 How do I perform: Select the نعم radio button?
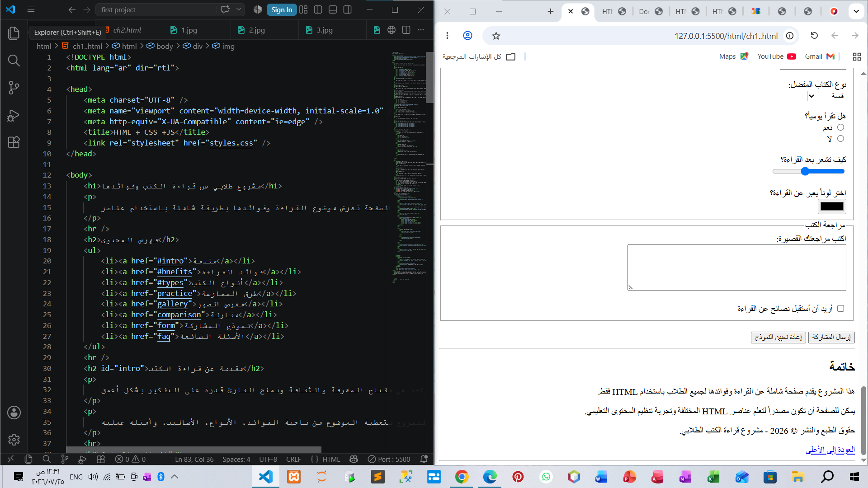pyautogui.click(x=840, y=127)
